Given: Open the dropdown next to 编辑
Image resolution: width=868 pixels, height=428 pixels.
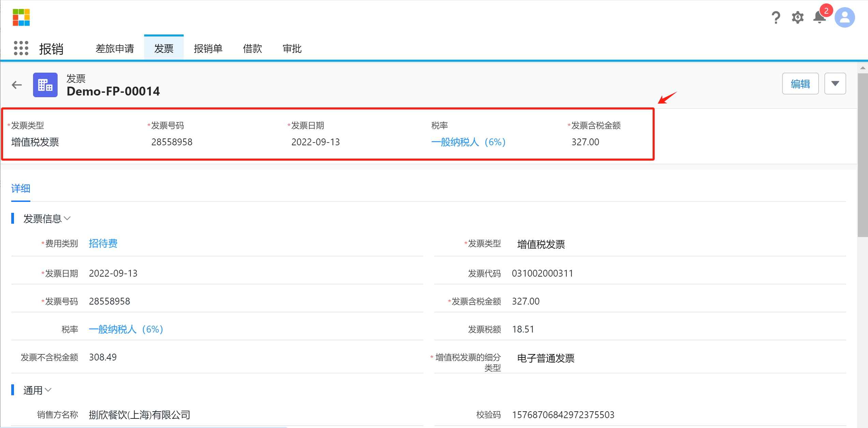Looking at the screenshot, I should (x=835, y=84).
